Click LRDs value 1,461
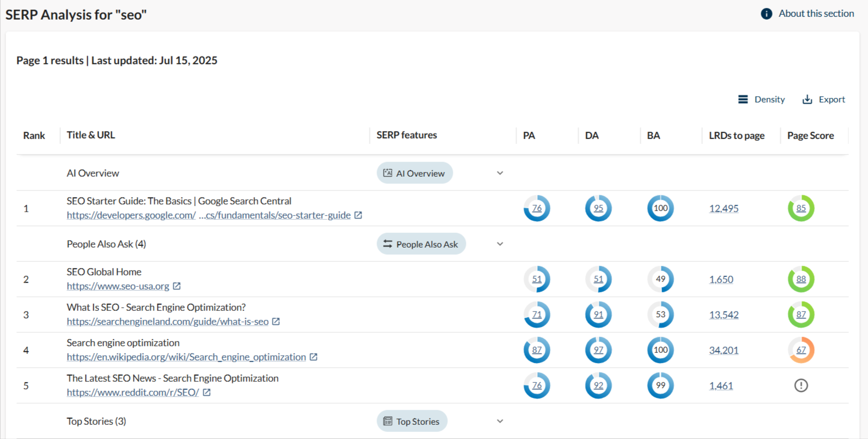This screenshot has height=439, width=868. (x=721, y=386)
